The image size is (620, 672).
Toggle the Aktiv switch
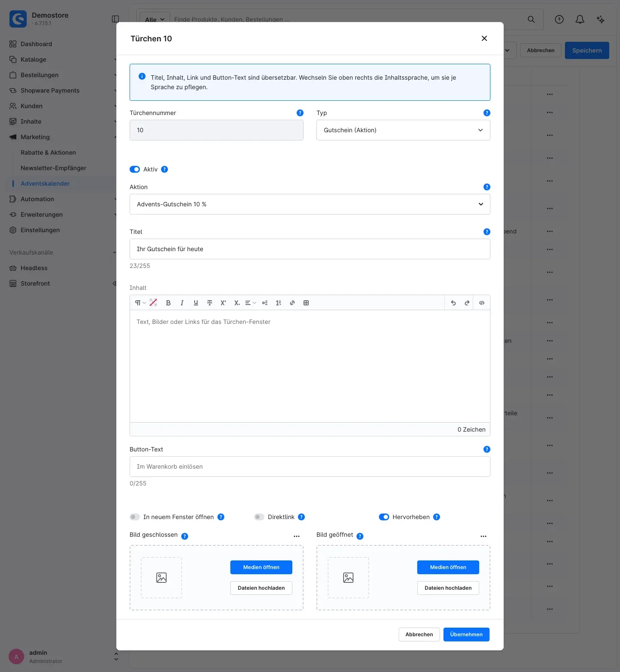click(x=135, y=169)
